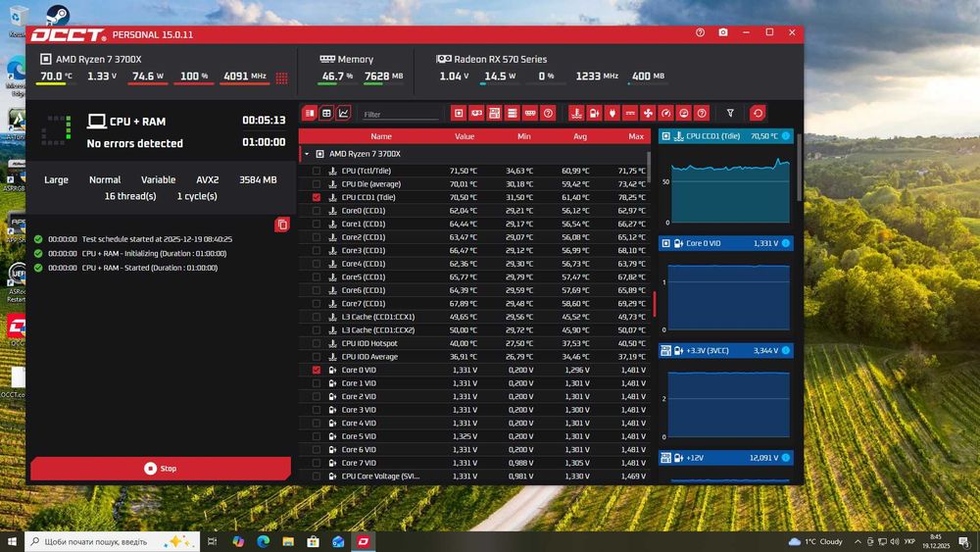
Task: Sort table by Name column
Action: [x=380, y=136]
